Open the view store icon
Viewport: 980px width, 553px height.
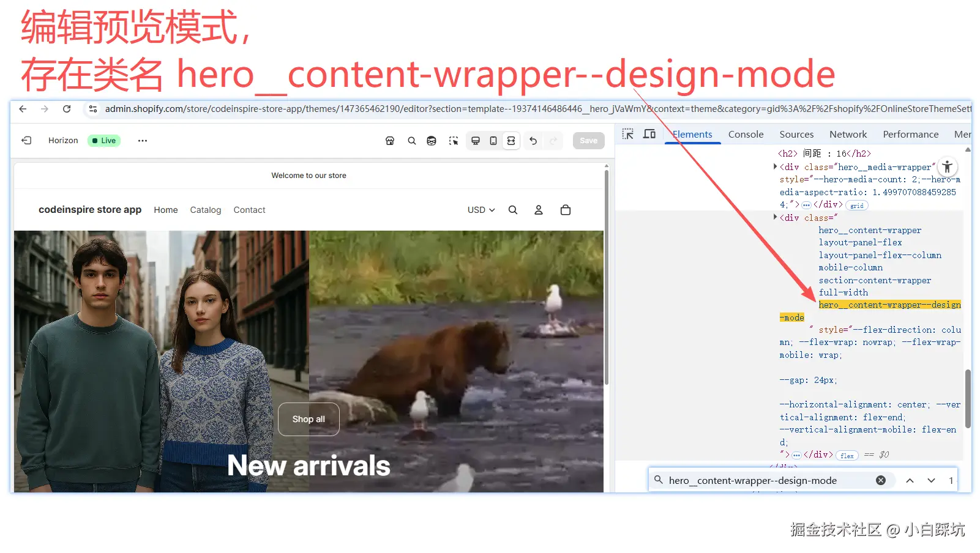pos(390,141)
